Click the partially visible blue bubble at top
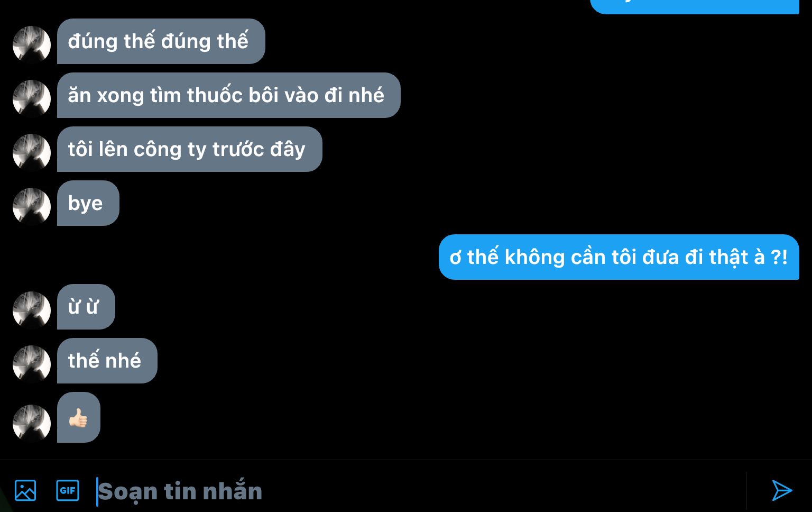The width and height of the screenshot is (812, 512). point(695,6)
